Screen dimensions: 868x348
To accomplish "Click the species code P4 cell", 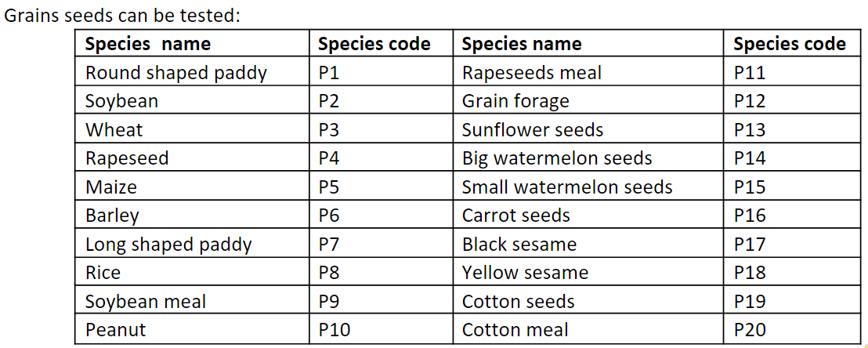I will click(382, 158).
